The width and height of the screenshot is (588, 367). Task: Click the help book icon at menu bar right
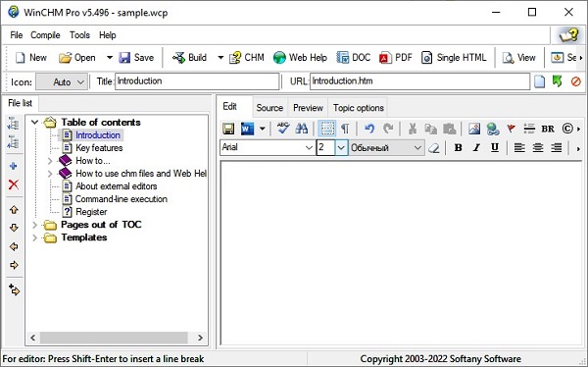point(568,35)
